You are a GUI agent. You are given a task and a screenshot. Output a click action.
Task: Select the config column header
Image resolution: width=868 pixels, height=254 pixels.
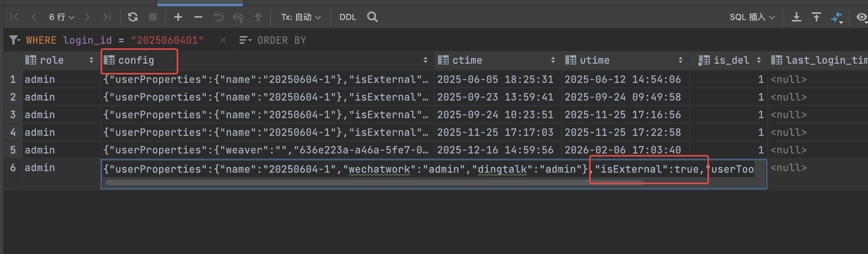[x=136, y=60]
